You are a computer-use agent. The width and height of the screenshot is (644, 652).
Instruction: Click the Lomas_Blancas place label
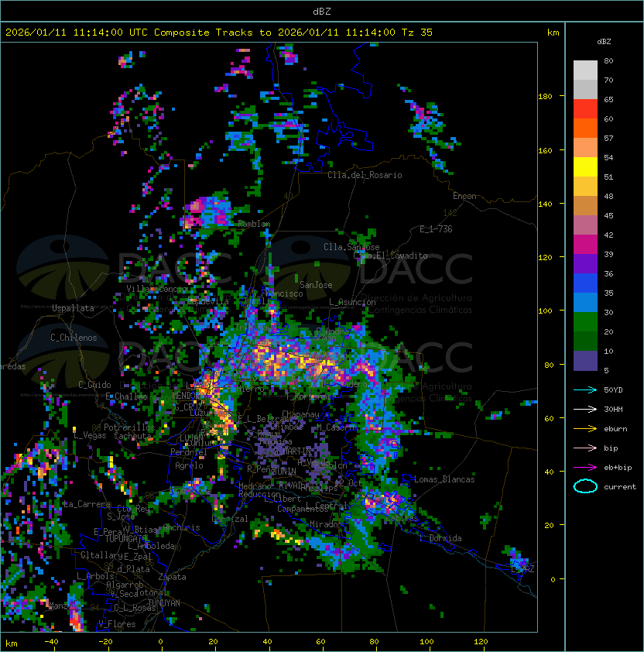tap(444, 479)
